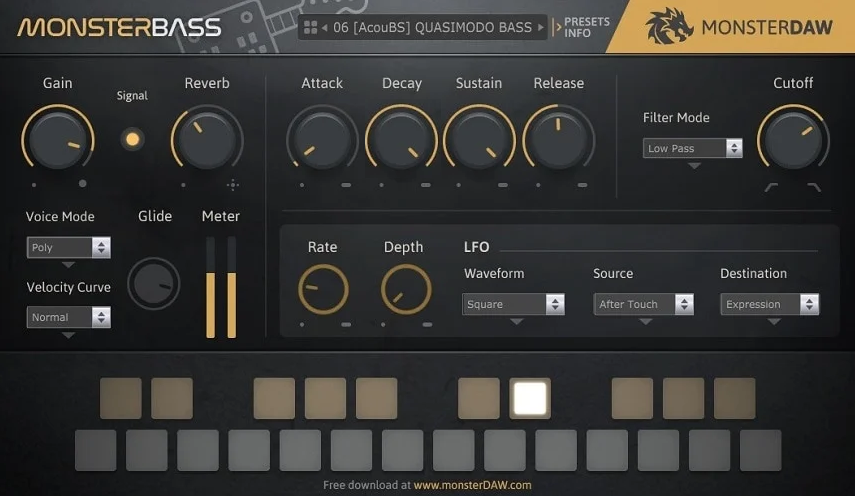Click the dot marker under Attack knob
The height and width of the screenshot is (496, 855).
(302, 185)
